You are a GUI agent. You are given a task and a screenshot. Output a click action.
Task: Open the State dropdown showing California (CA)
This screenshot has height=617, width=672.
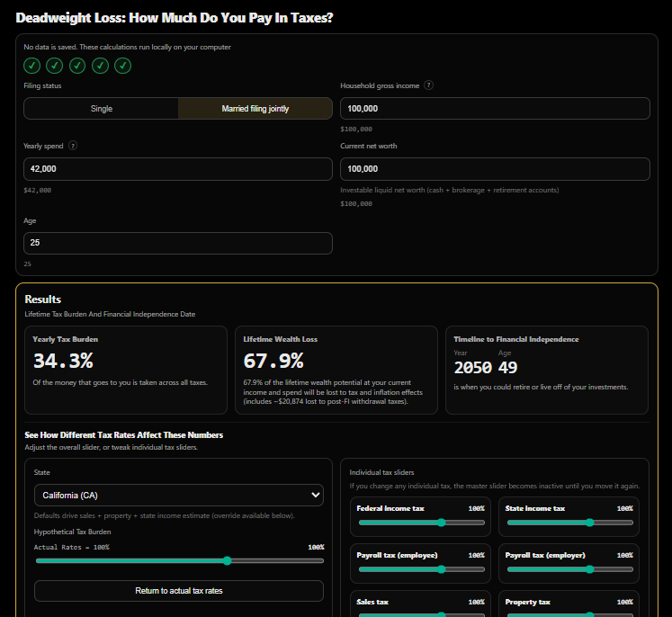pyautogui.click(x=178, y=496)
